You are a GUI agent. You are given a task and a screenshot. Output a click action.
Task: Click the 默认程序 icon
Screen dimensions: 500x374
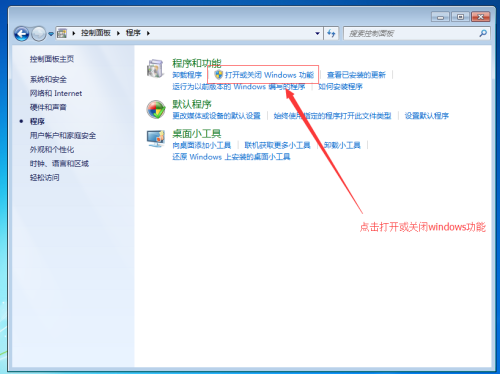(156, 110)
